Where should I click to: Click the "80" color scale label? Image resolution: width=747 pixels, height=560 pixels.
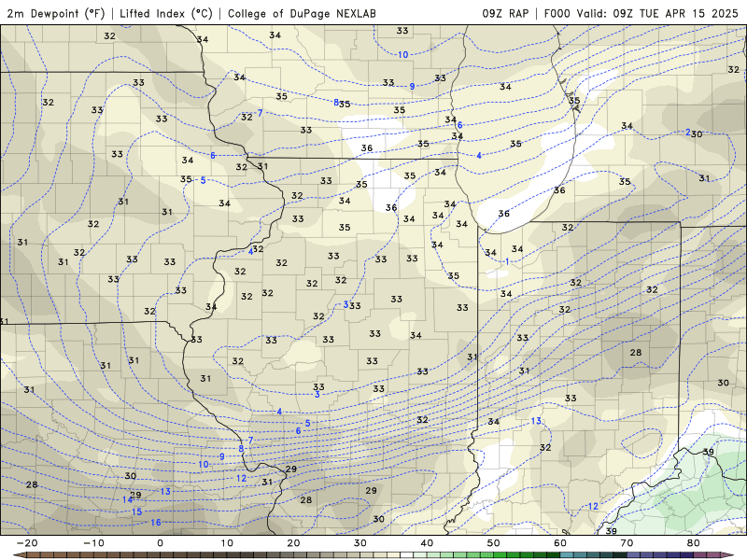point(694,543)
